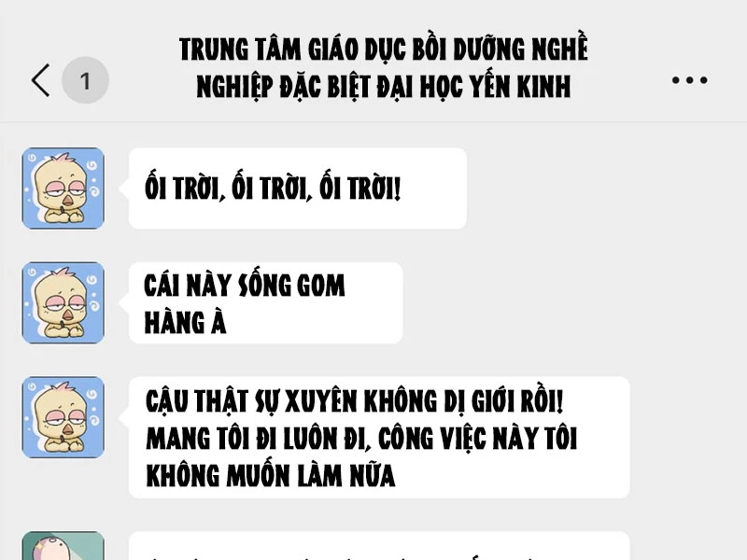The image size is (747, 560).
Task: Tap the 'Cái này sống gom' text line
Action: pyautogui.click(x=245, y=286)
